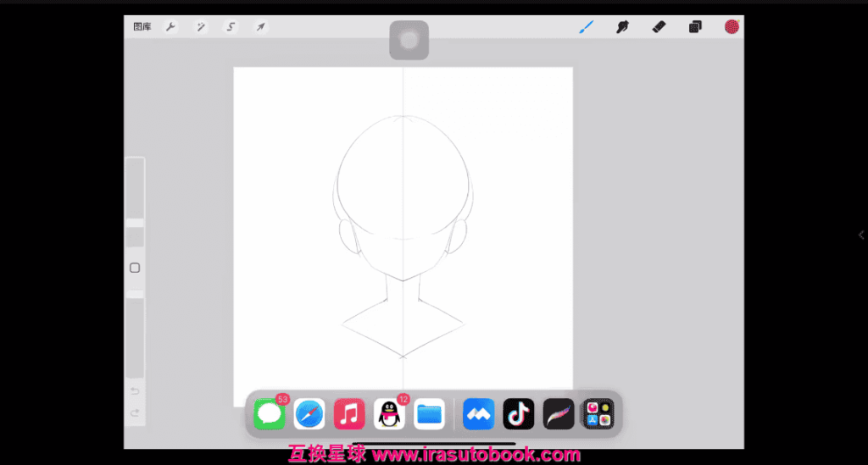Image resolution: width=868 pixels, height=465 pixels.
Task: Click the chevron arrow at right edge
Action: [x=861, y=235]
